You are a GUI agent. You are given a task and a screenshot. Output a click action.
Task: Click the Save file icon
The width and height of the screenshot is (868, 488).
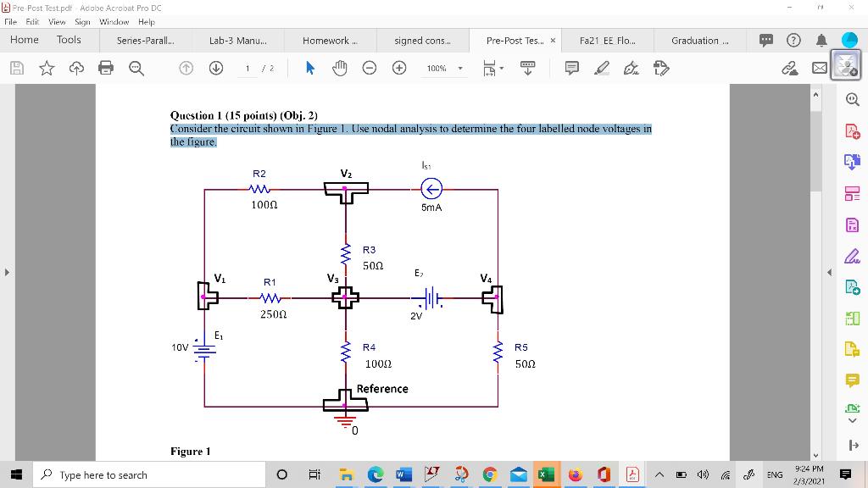click(17, 68)
